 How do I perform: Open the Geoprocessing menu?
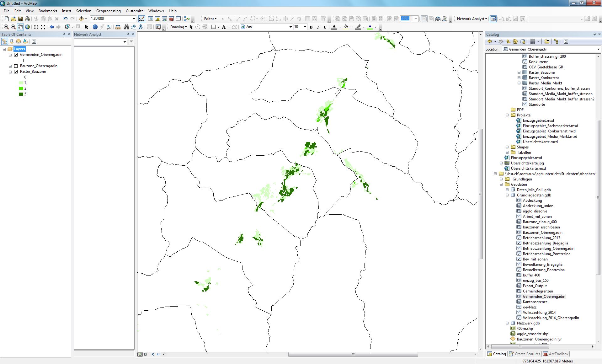coord(108,11)
